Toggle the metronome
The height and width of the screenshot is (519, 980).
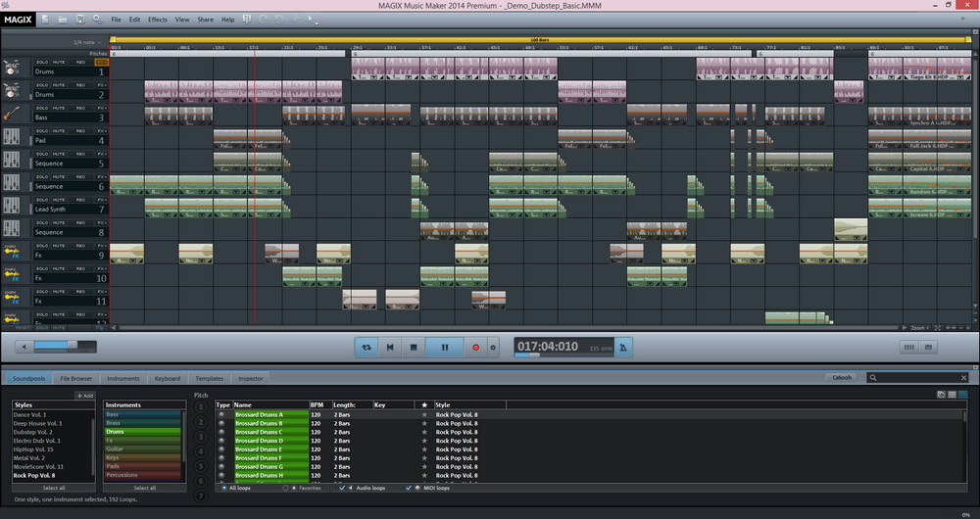pyautogui.click(x=623, y=348)
